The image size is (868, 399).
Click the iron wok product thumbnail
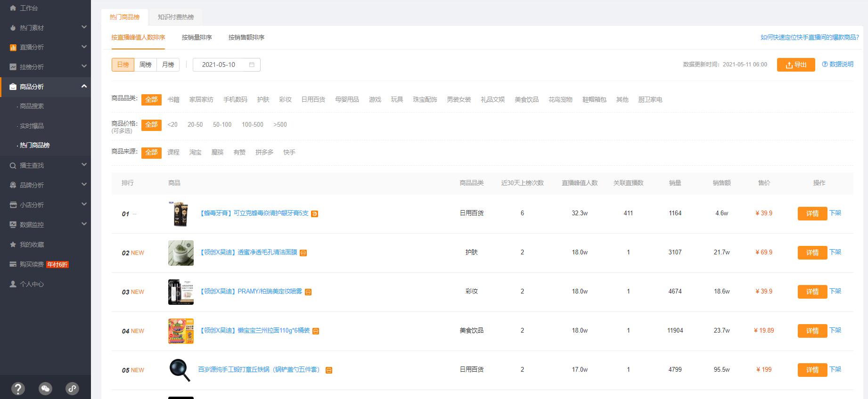point(180,370)
